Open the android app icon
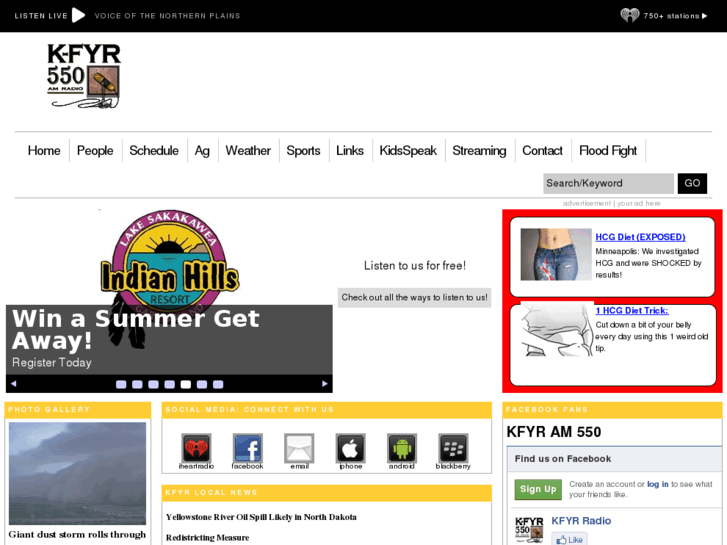This screenshot has height=545, width=727. [402, 448]
